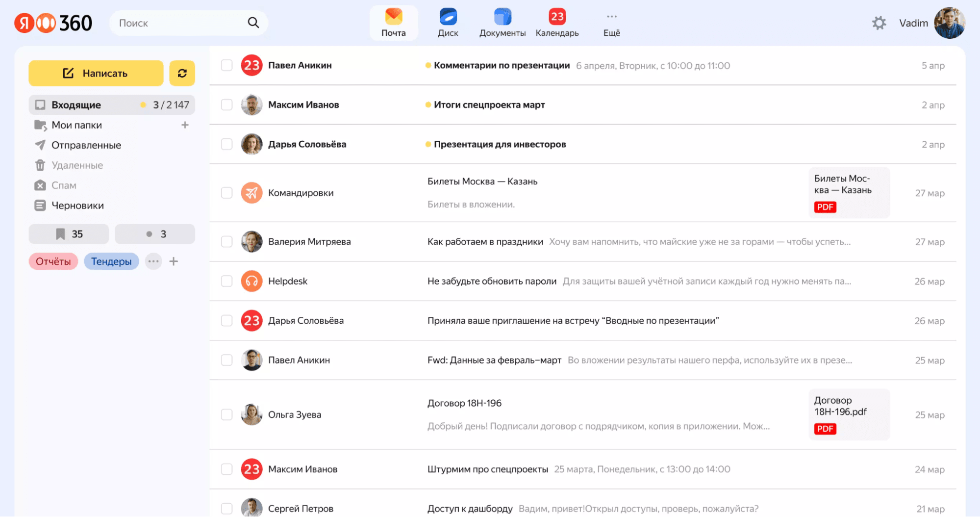Open settings gear icon
980x517 pixels.
[x=879, y=23]
